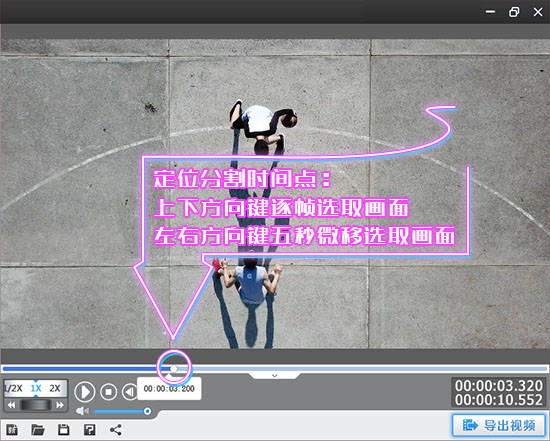
Task: Click the share icon
Action: (115, 429)
